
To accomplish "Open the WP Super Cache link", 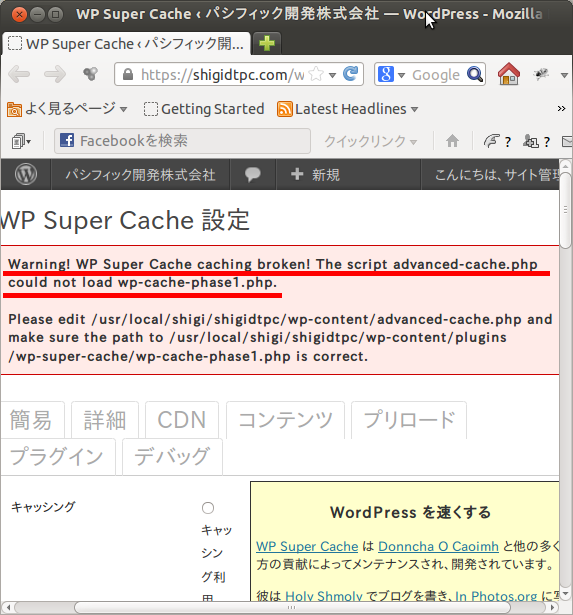I will tap(307, 546).
